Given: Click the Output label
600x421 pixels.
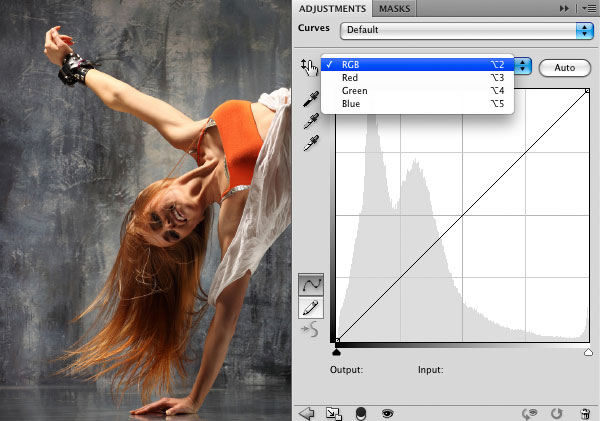Looking at the screenshot, I should (346, 370).
